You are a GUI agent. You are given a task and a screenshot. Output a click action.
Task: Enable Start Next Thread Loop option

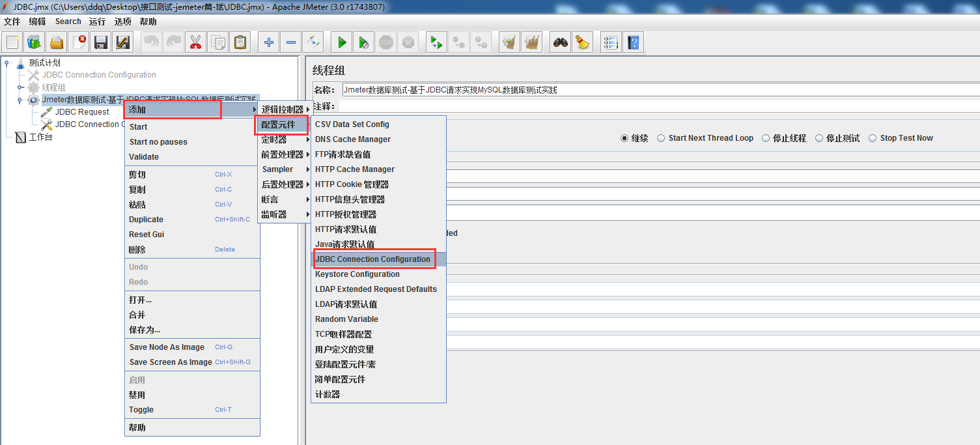click(x=661, y=137)
